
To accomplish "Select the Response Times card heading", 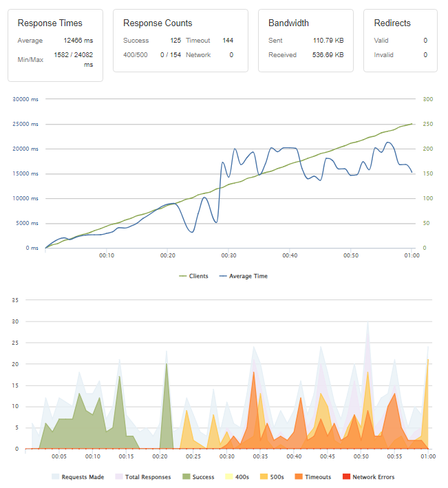I will [x=50, y=23].
